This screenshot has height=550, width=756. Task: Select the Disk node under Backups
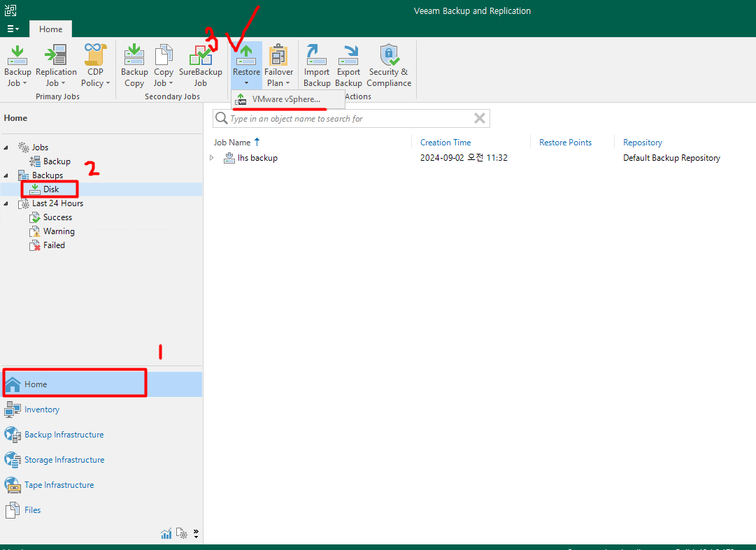(x=44, y=189)
